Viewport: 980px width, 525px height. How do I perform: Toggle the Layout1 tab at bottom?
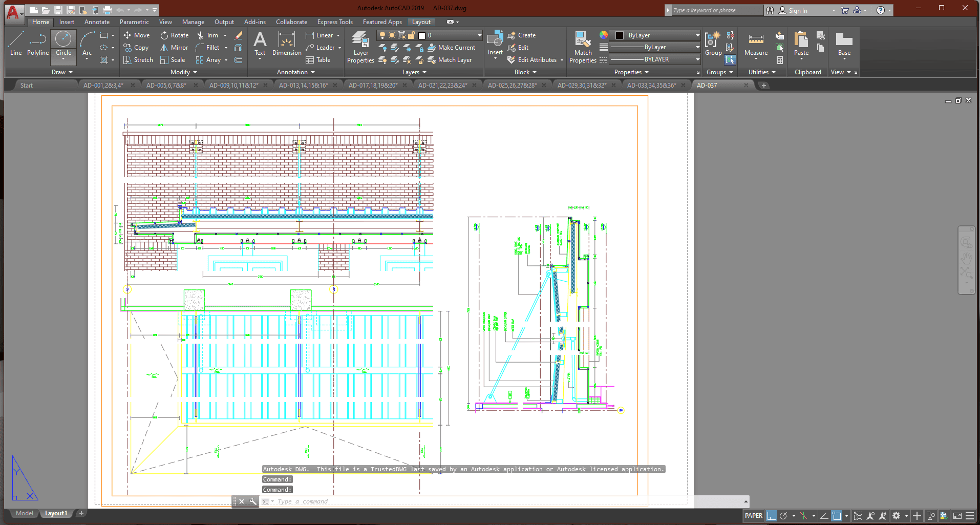[56, 513]
